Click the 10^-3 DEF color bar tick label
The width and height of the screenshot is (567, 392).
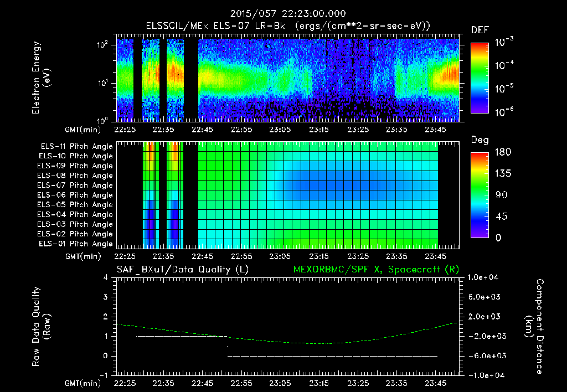[x=504, y=42]
